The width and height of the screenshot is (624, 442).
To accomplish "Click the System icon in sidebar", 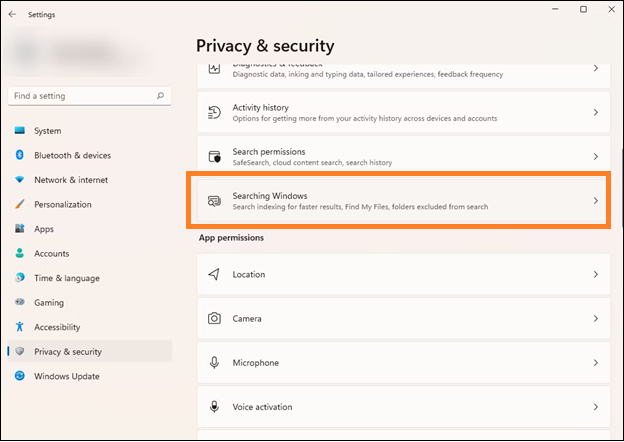I will 20,131.
